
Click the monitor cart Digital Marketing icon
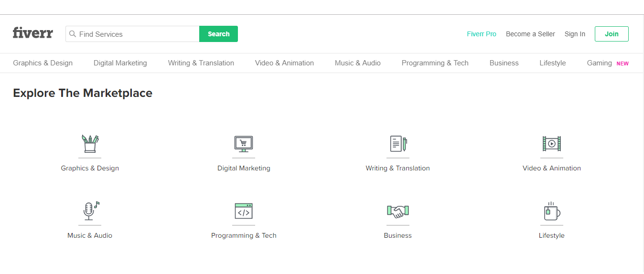(x=244, y=144)
